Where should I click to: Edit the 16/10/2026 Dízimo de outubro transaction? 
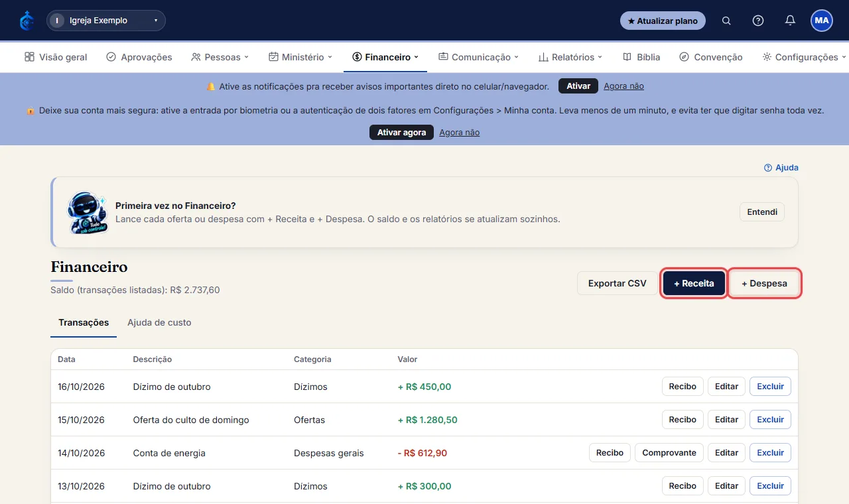726,387
